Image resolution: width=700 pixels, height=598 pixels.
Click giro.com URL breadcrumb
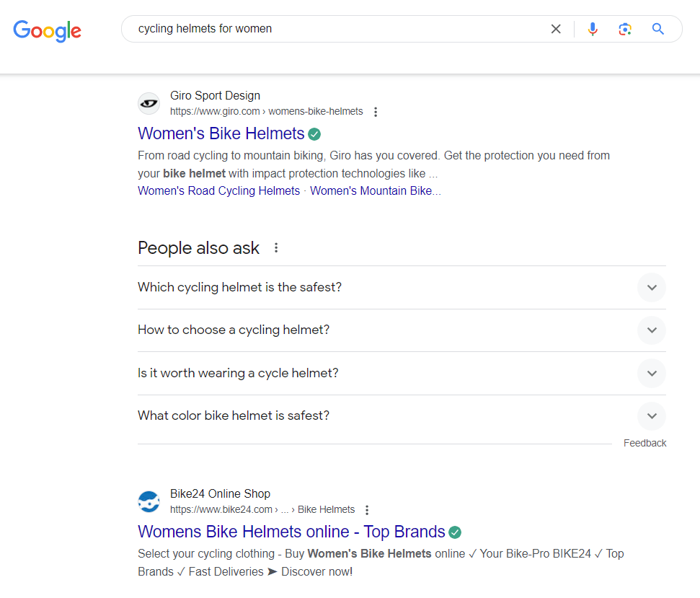click(267, 111)
